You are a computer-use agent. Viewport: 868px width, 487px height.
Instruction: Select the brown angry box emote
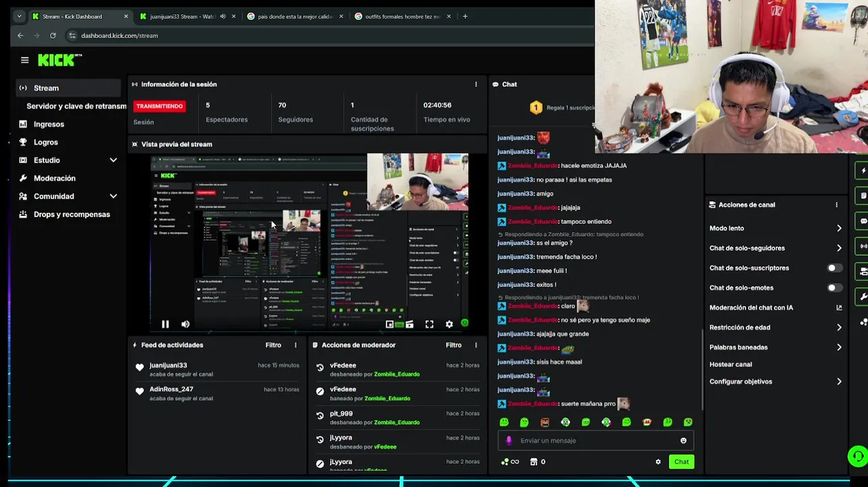[x=545, y=422]
